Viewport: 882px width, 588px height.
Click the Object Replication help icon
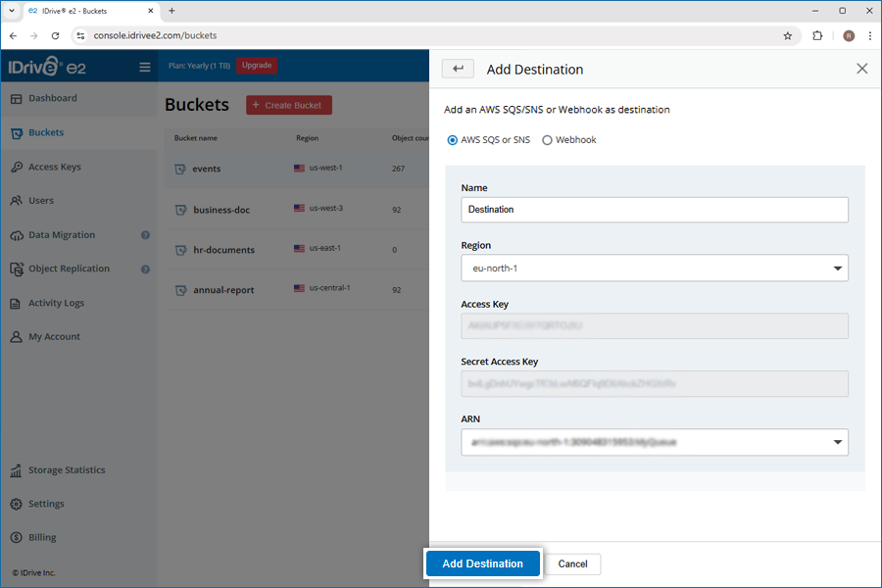pyautogui.click(x=145, y=269)
